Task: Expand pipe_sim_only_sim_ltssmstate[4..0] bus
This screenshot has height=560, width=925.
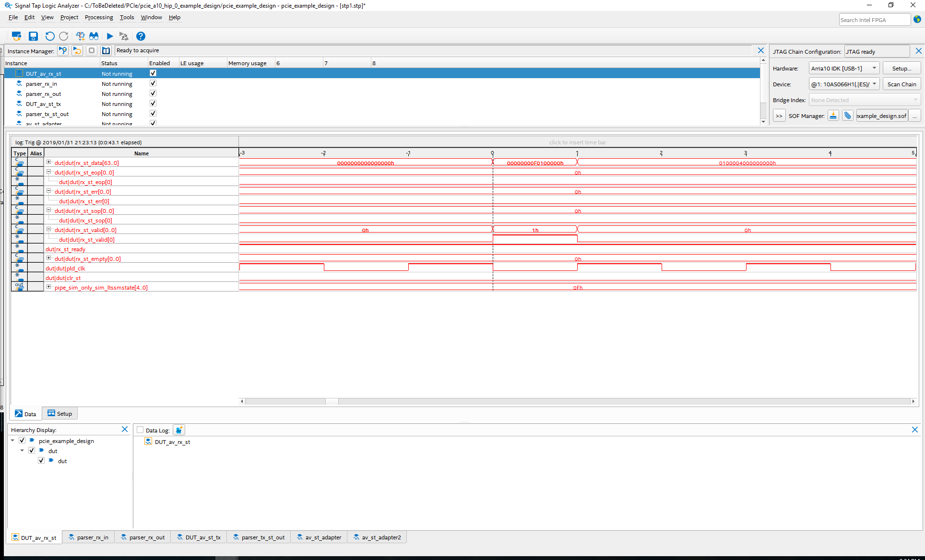Action: pos(48,287)
